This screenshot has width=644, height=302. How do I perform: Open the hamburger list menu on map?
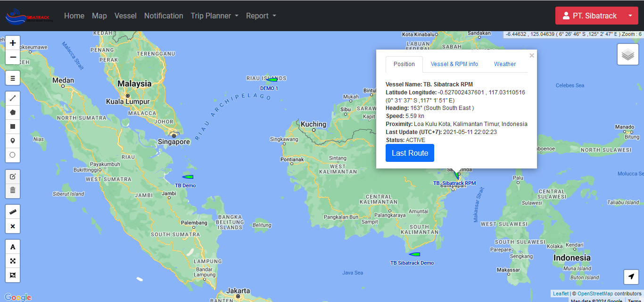(x=13, y=78)
